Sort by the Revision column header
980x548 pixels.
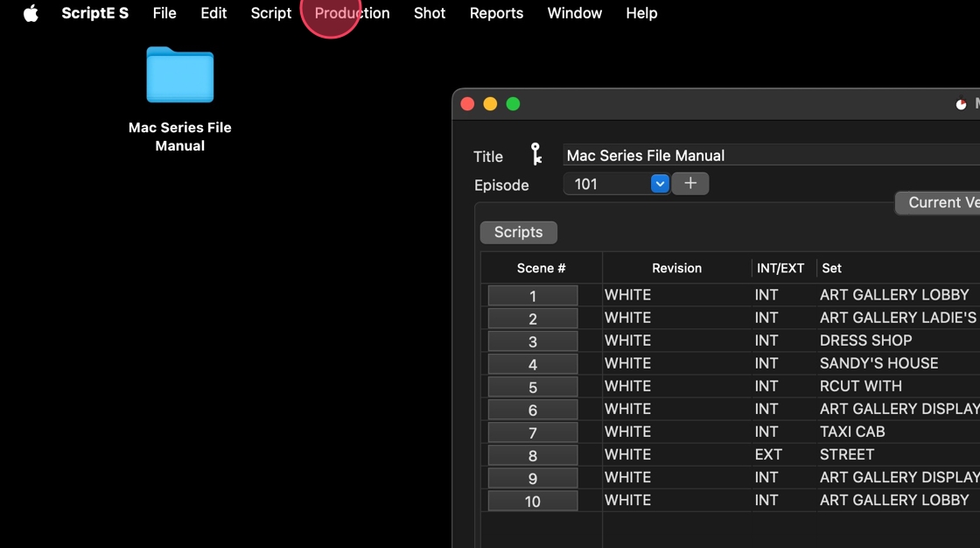pyautogui.click(x=677, y=269)
